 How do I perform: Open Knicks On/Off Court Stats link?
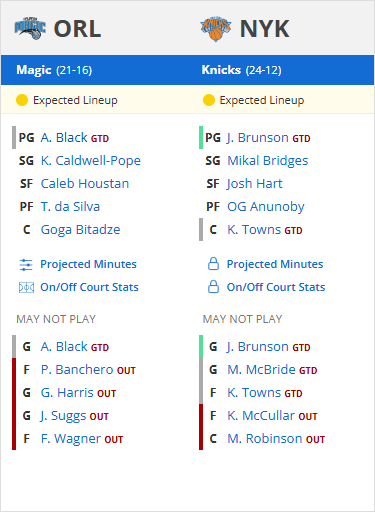tap(276, 287)
